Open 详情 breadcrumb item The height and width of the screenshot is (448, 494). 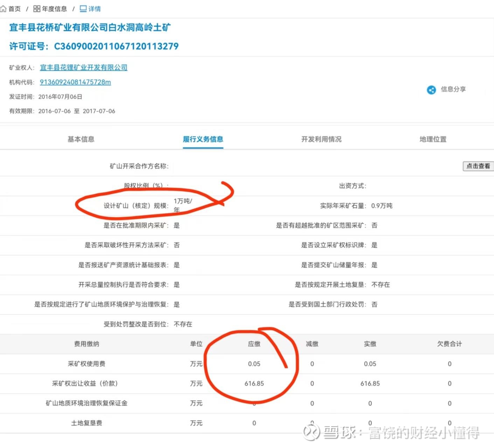click(95, 9)
